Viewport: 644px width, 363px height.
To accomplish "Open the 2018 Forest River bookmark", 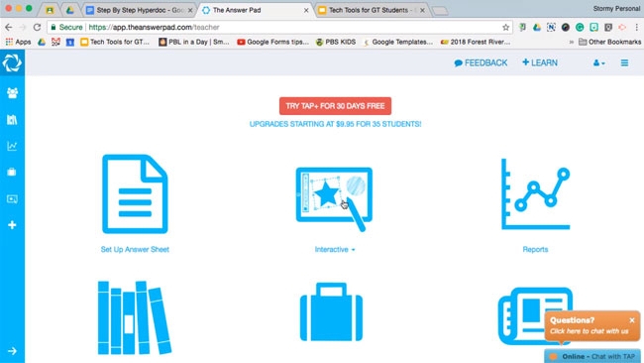I will tap(476, 42).
